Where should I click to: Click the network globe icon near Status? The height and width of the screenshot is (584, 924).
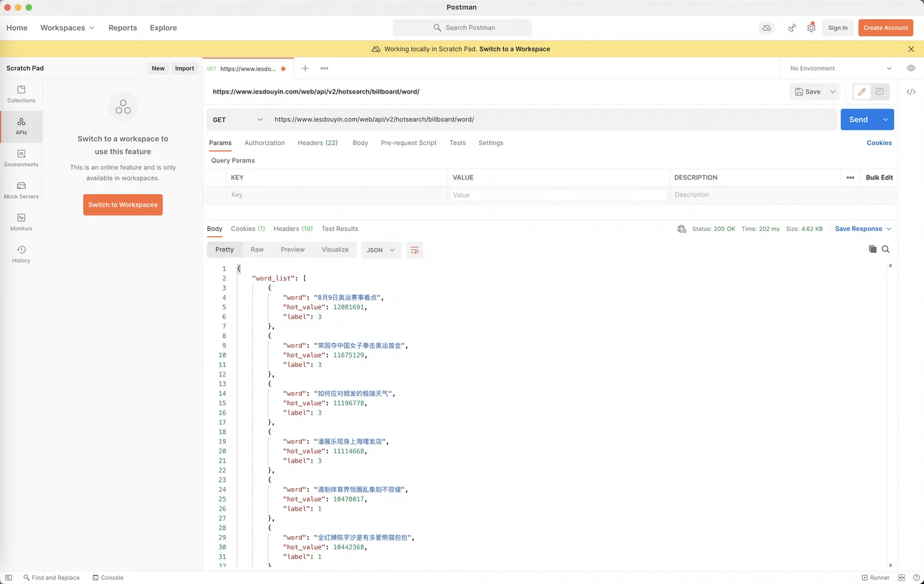pos(682,229)
